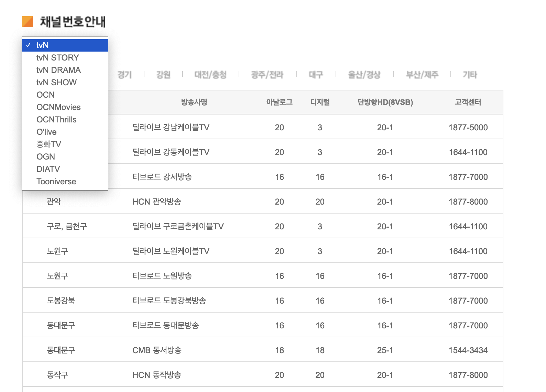The height and width of the screenshot is (392, 546).
Task: Switch to the 대구 region tab
Action: (316, 75)
